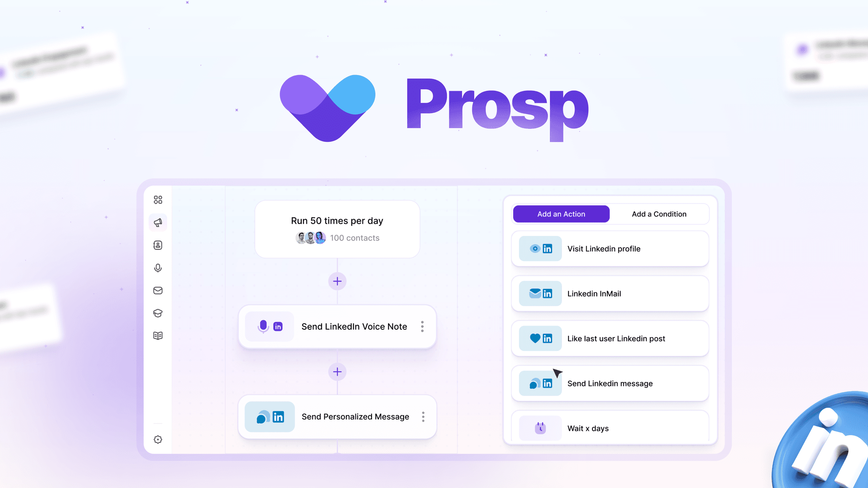Click Add an Action button

(560, 214)
